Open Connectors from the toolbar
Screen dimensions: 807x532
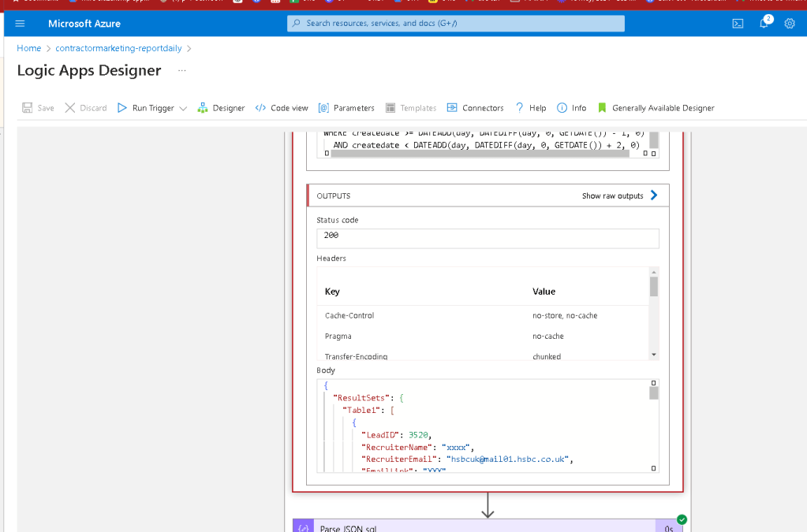[475, 108]
